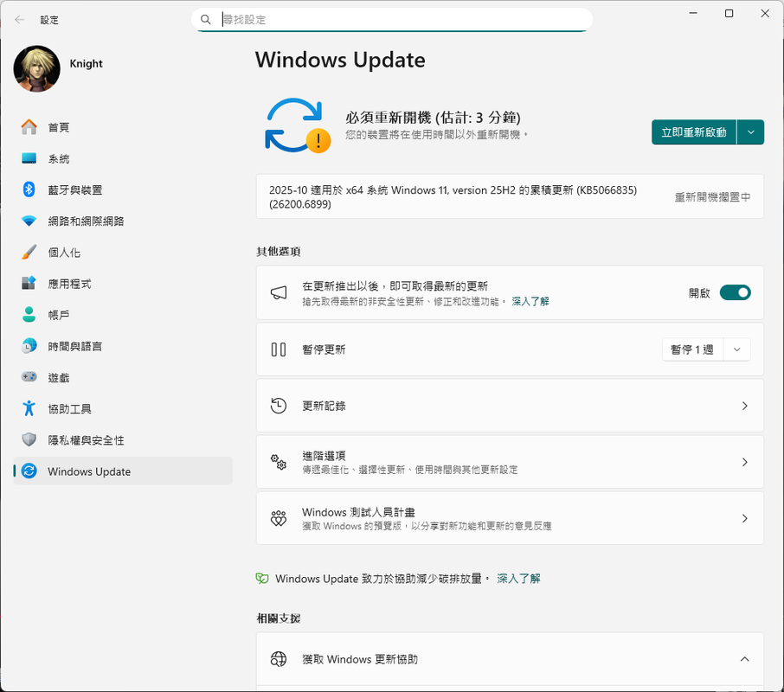Open 時間與語言 settings category
The height and width of the screenshot is (692, 784).
point(123,346)
